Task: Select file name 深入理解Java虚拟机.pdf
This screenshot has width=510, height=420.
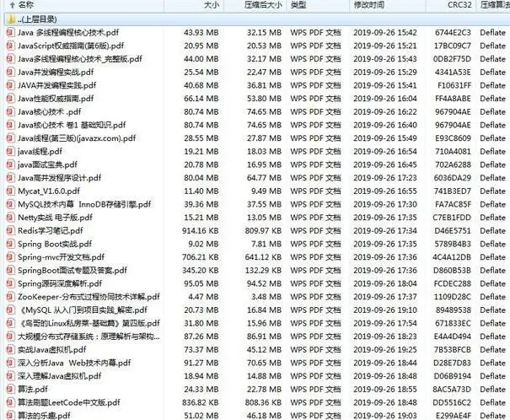Action: click(x=60, y=376)
